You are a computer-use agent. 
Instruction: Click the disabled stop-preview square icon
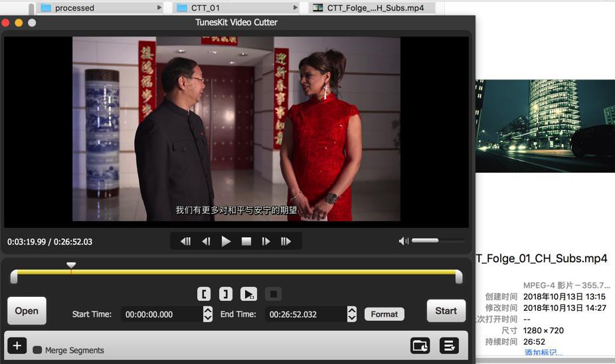pyautogui.click(x=274, y=294)
